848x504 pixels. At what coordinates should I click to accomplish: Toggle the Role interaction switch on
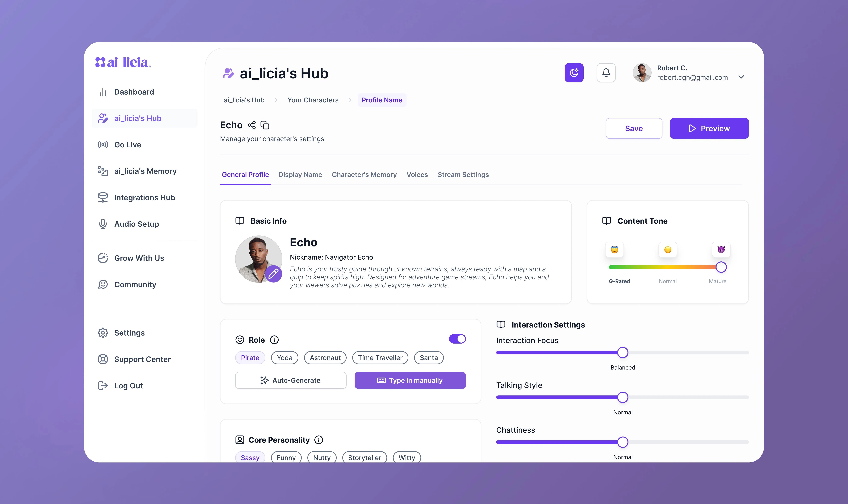457,339
